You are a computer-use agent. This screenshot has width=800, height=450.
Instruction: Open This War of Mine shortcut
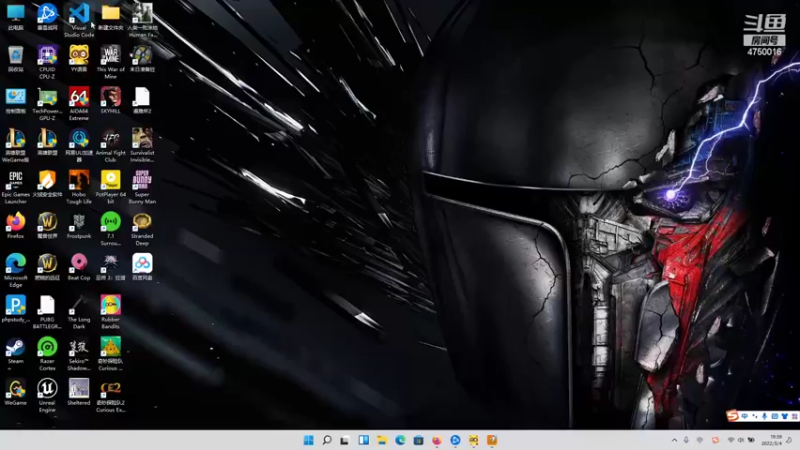[110, 61]
